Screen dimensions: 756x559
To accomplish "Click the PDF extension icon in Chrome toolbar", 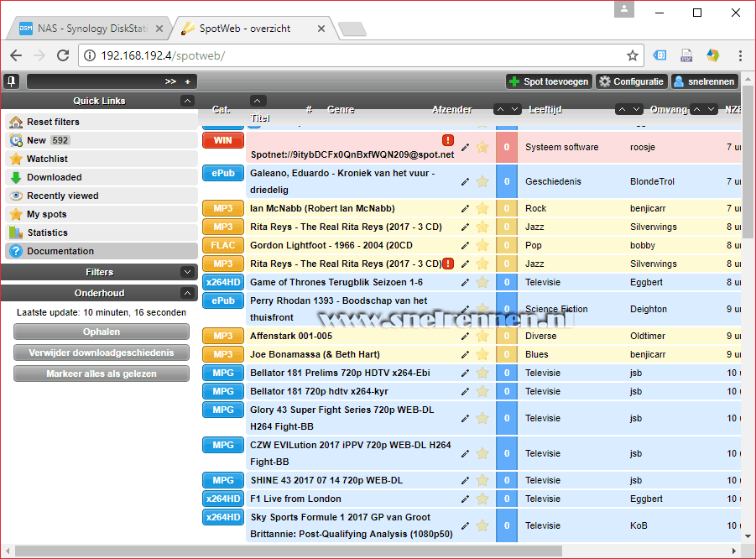I will click(686, 56).
